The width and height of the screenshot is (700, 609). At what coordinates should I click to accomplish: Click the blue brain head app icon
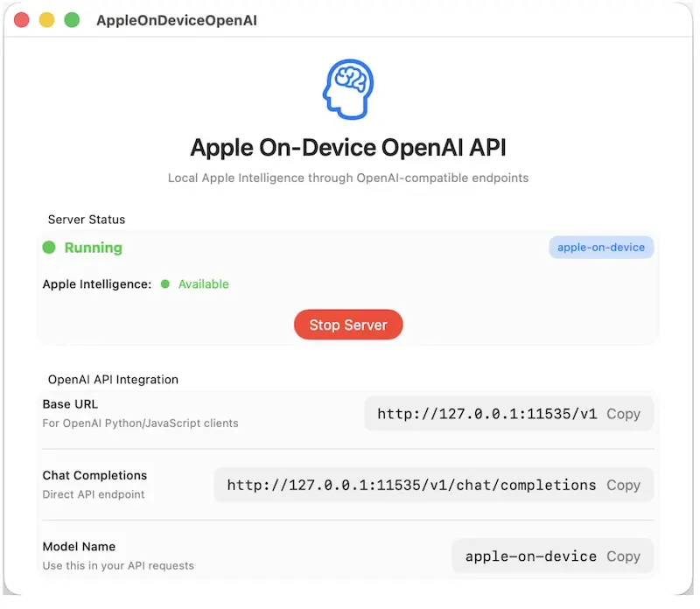(x=348, y=89)
